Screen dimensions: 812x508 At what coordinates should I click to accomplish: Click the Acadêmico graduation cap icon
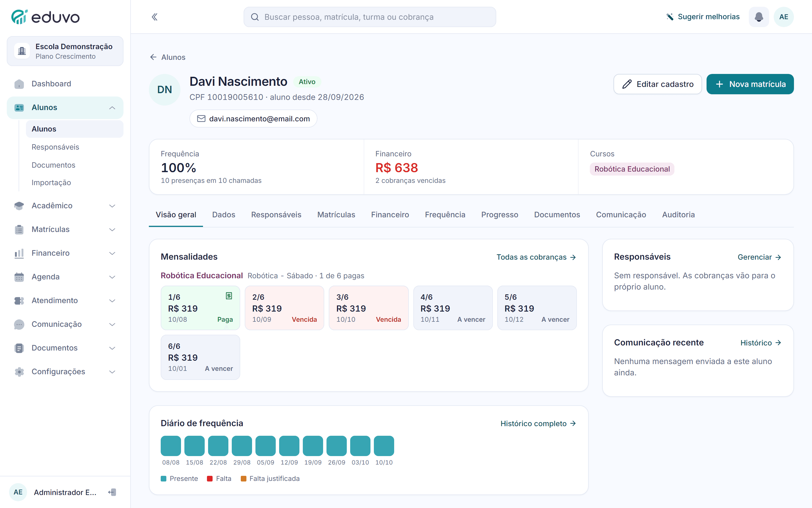19,206
